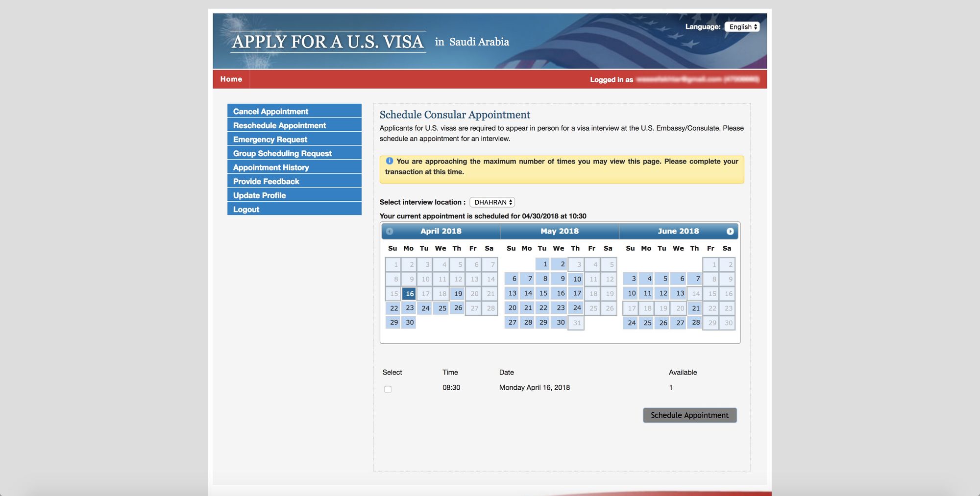This screenshot has height=496, width=980.
Task: Select June 13 in calendar
Action: (x=679, y=293)
